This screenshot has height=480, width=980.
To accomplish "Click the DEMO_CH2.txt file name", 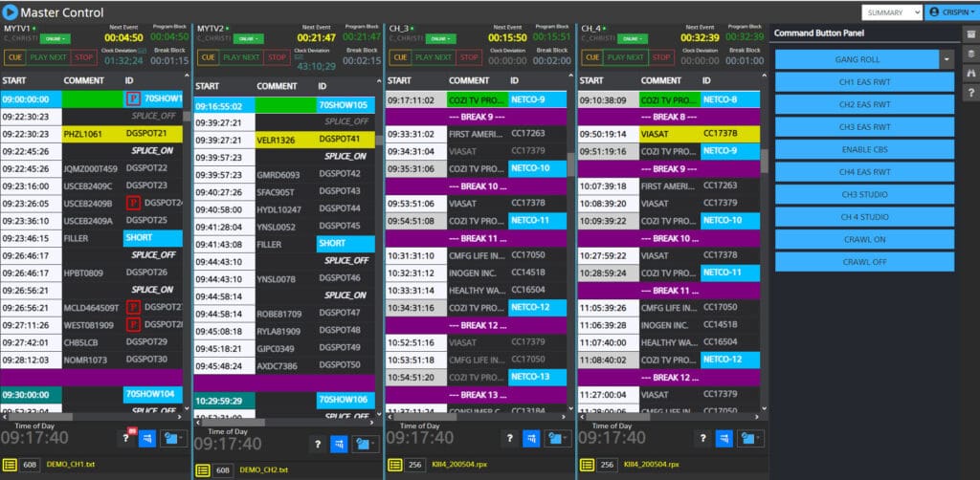I will click(x=264, y=470).
